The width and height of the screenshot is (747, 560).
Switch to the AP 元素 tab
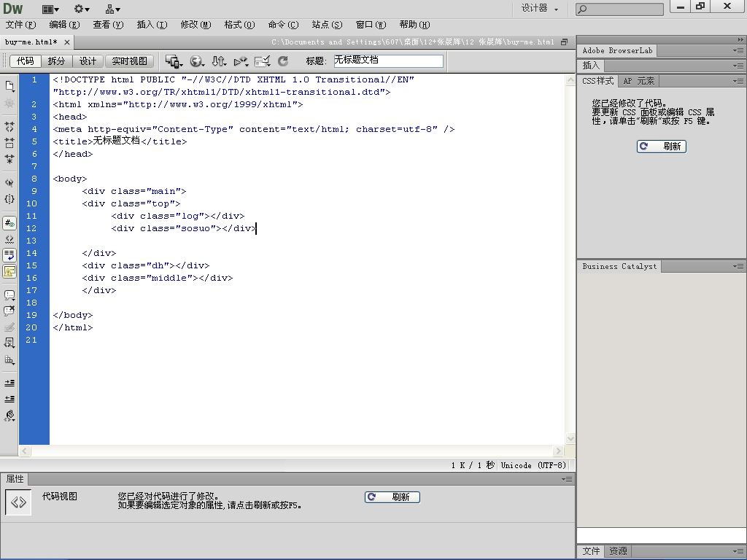click(639, 82)
